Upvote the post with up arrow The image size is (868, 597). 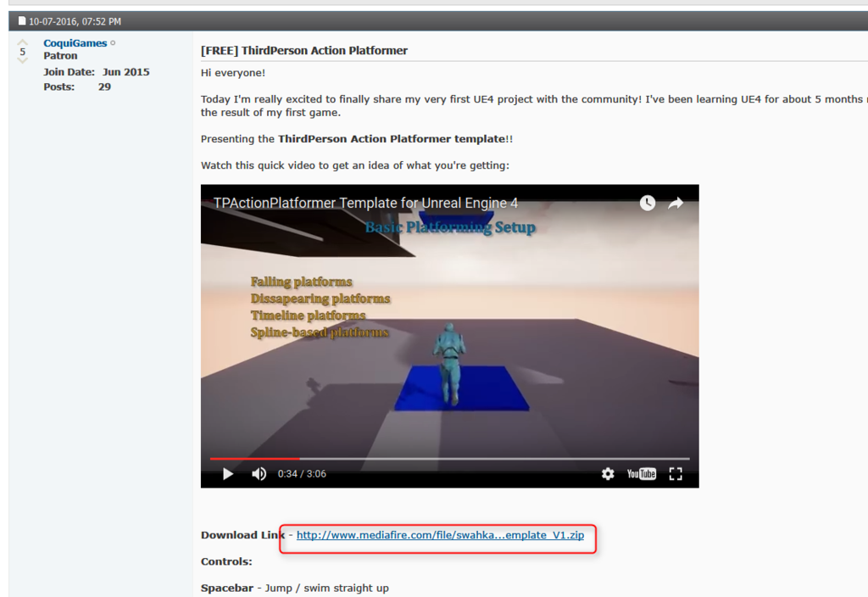pyautogui.click(x=22, y=42)
